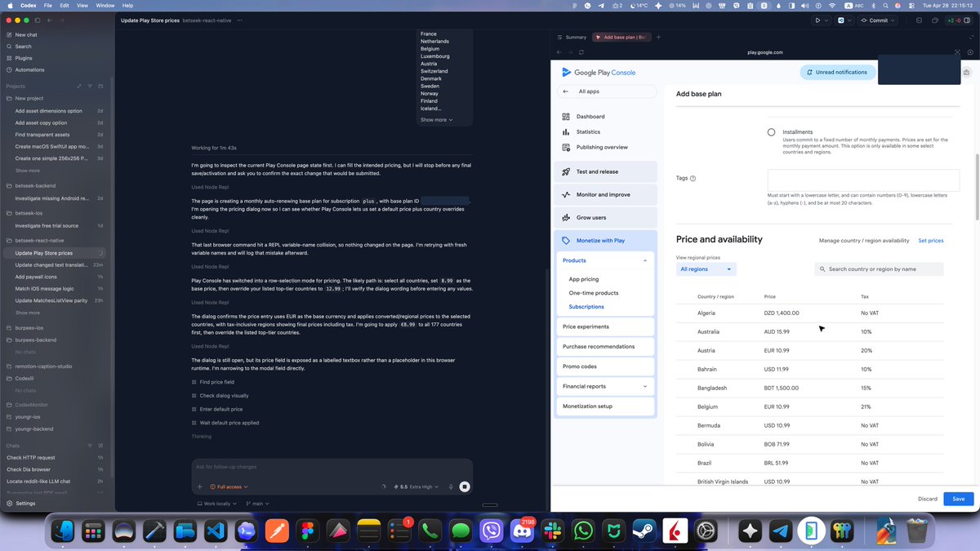Reload the embedded browser page
This screenshot has height=551, width=980.
581,52
